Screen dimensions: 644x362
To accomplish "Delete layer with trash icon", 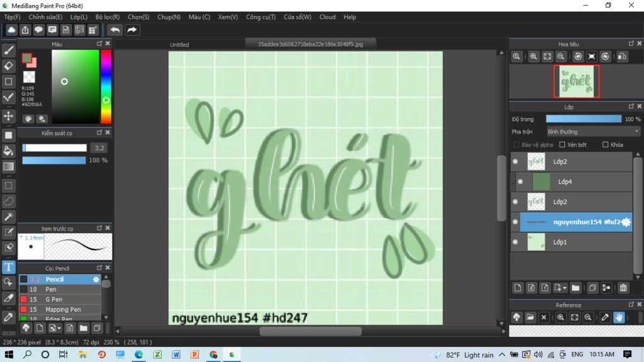I will (623, 288).
